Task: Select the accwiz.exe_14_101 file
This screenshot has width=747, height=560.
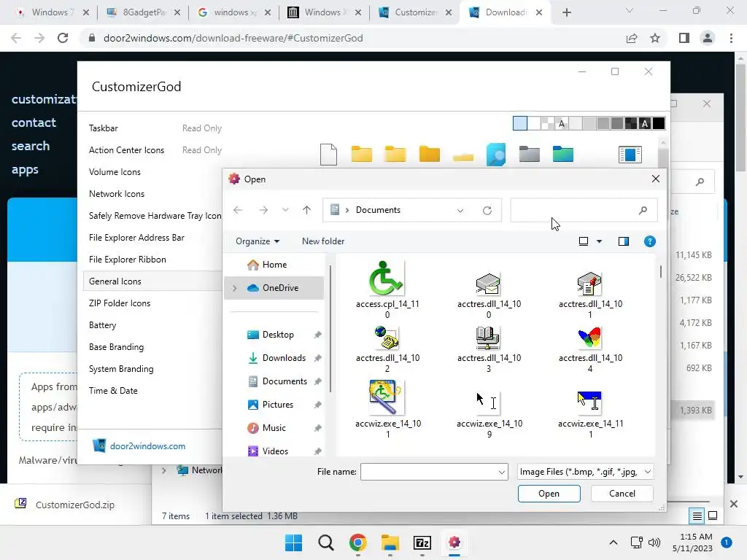Action: coord(387,409)
